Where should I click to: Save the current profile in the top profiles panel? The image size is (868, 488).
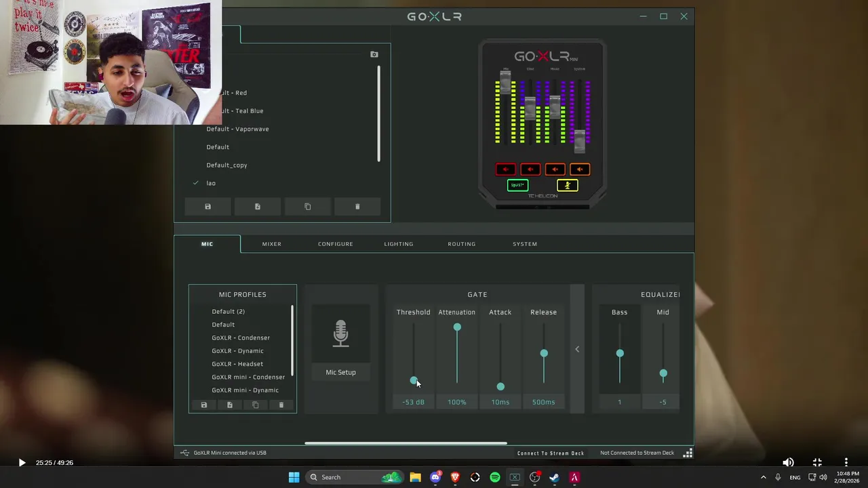tap(208, 207)
